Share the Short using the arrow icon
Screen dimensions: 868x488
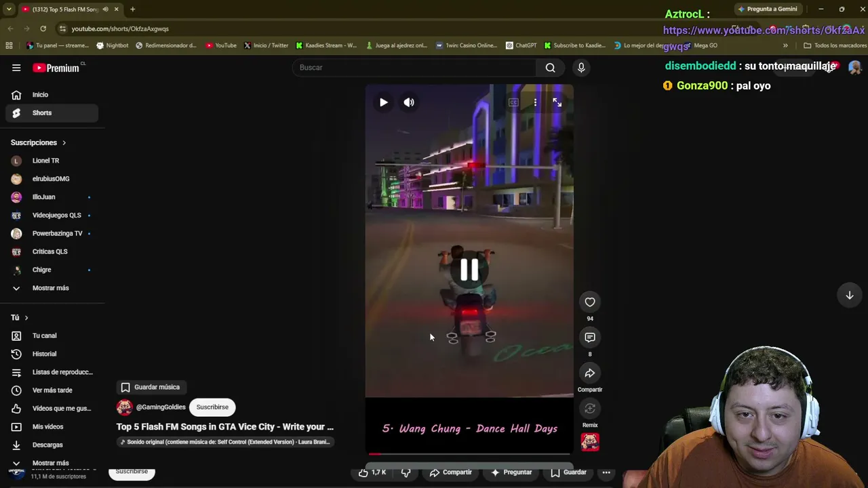click(x=590, y=373)
